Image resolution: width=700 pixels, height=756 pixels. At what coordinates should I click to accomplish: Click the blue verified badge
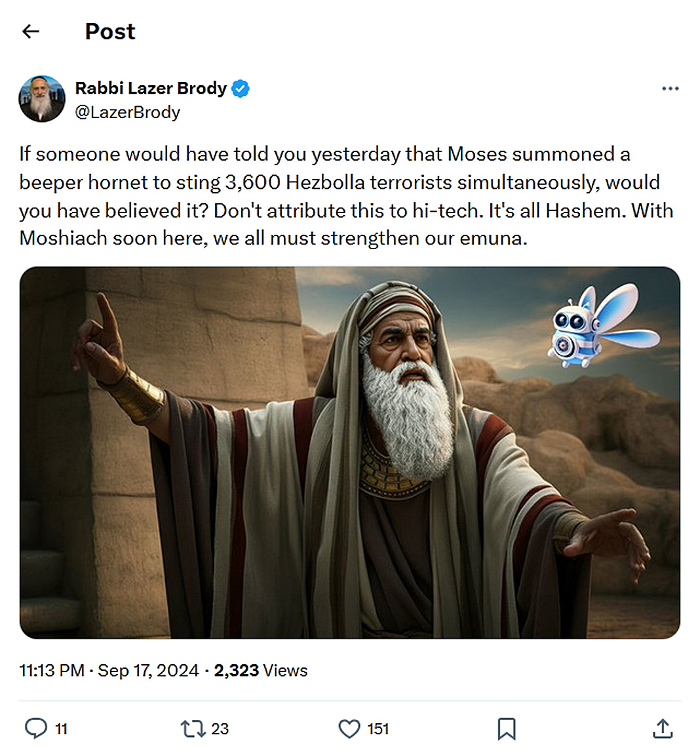click(241, 89)
